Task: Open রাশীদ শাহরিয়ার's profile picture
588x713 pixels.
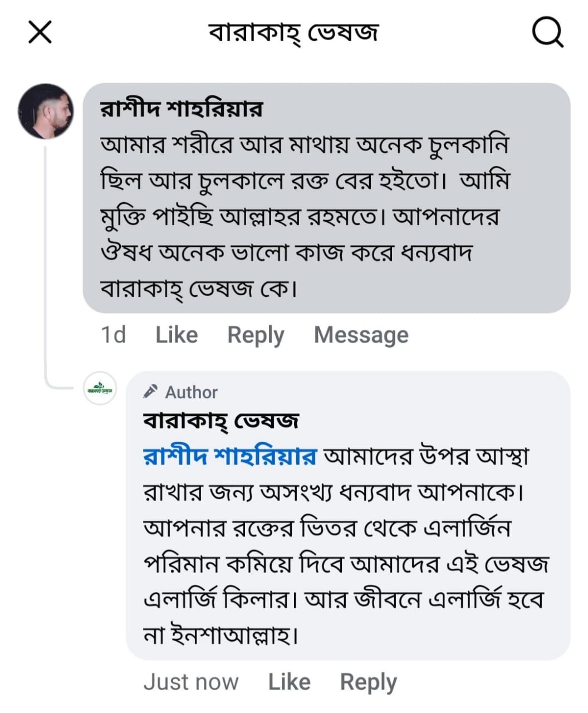Action: click(46, 111)
